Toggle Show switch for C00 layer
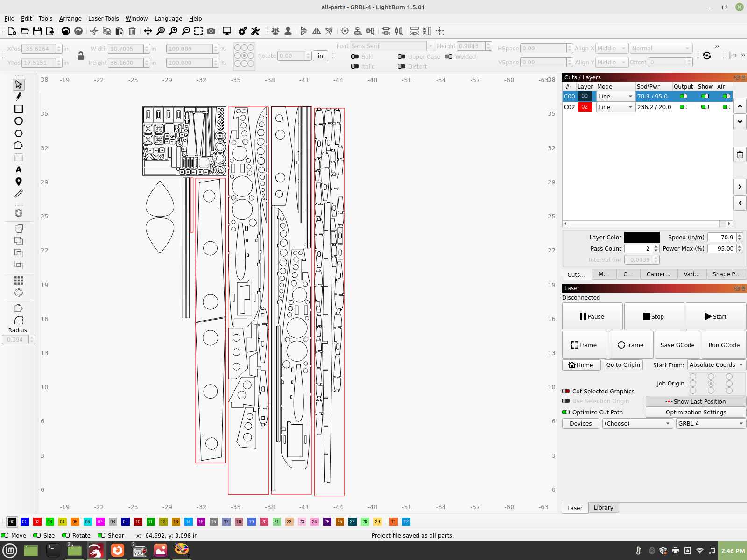 point(705,96)
